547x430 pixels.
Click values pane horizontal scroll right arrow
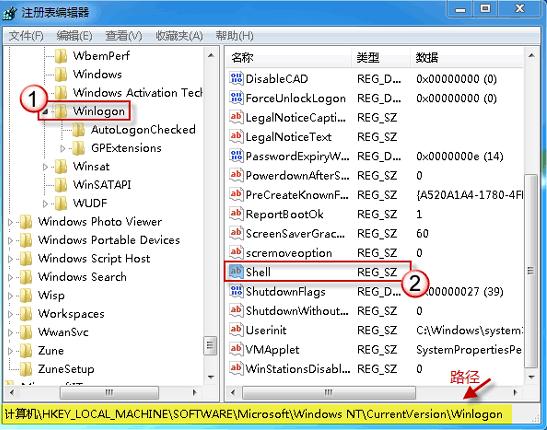[x=515, y=392]
